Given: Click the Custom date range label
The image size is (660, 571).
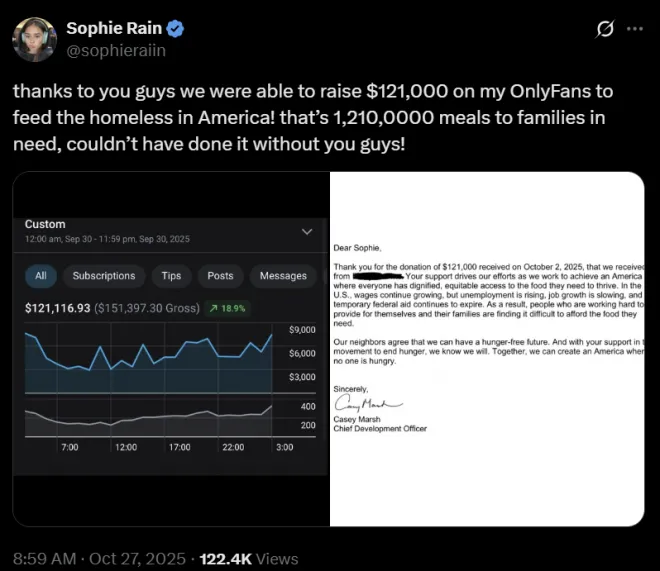Looking at the screenshot, I should [x=45, y=224].
